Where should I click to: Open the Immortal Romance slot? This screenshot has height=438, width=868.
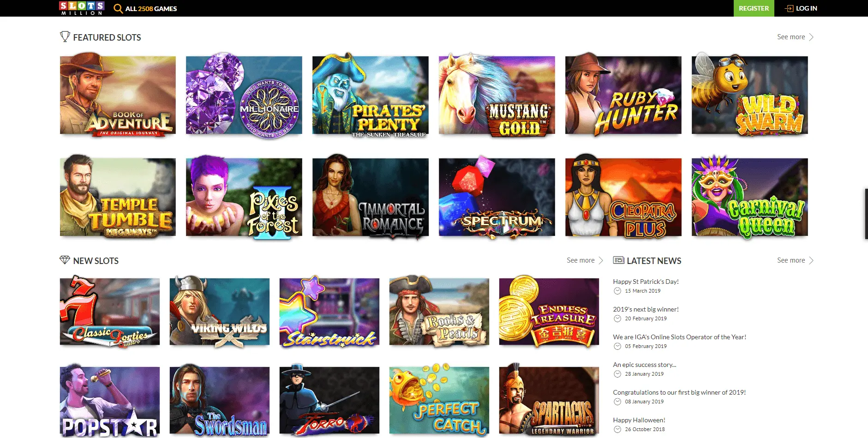[370, 197]
